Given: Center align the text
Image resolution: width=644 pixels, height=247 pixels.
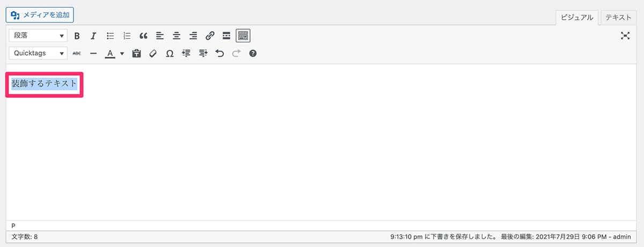Looking at the screenshot, I should point(177,36).
